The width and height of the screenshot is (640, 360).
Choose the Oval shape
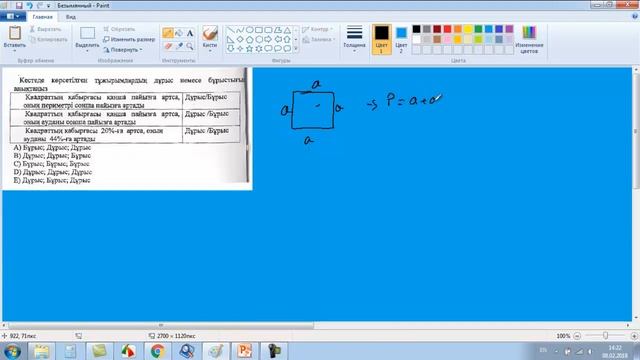coord(249,30)
